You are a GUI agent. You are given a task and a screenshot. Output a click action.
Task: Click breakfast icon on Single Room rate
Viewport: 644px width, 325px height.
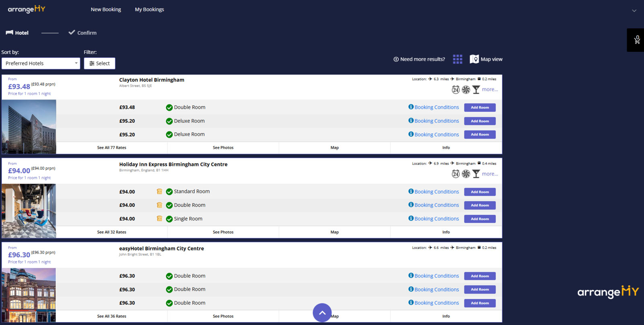[159, 218]
